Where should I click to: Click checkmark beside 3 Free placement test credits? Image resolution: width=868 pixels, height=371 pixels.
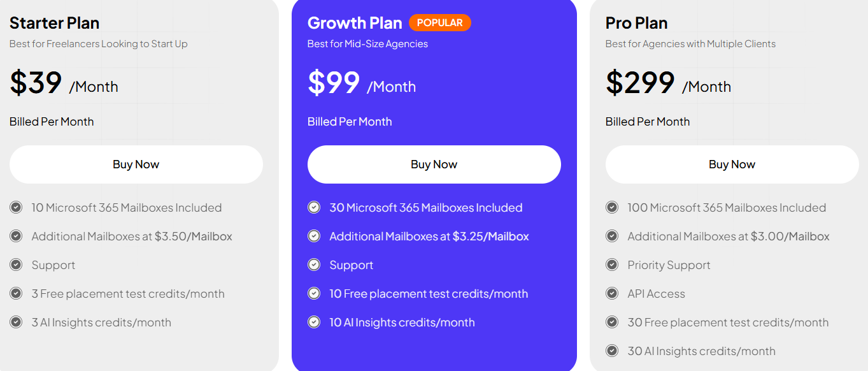pyautogui.click(x=16, y=293)
